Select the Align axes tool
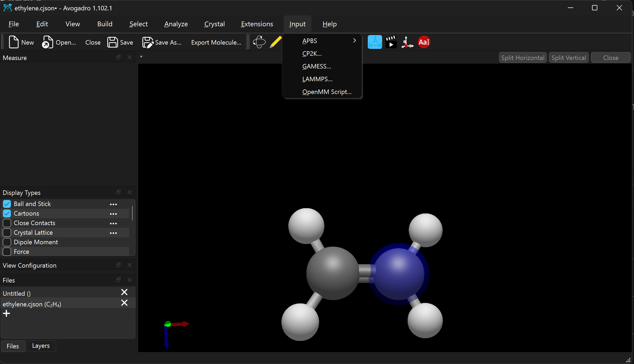This screenshot has height=364, width=634. 407,42
